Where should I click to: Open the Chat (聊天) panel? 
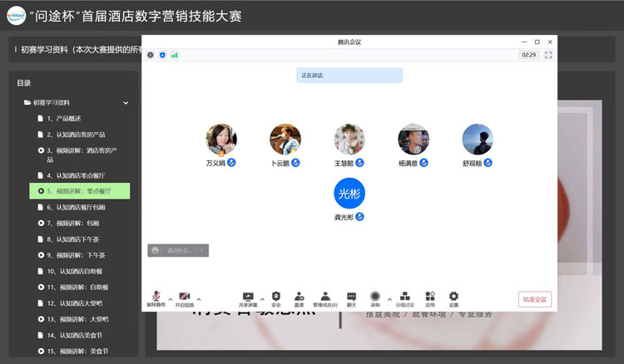pos(351,299)
